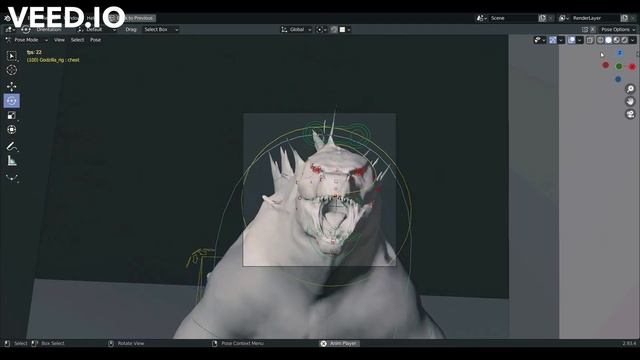Choose the Measure ruler tool

[11, 161]
